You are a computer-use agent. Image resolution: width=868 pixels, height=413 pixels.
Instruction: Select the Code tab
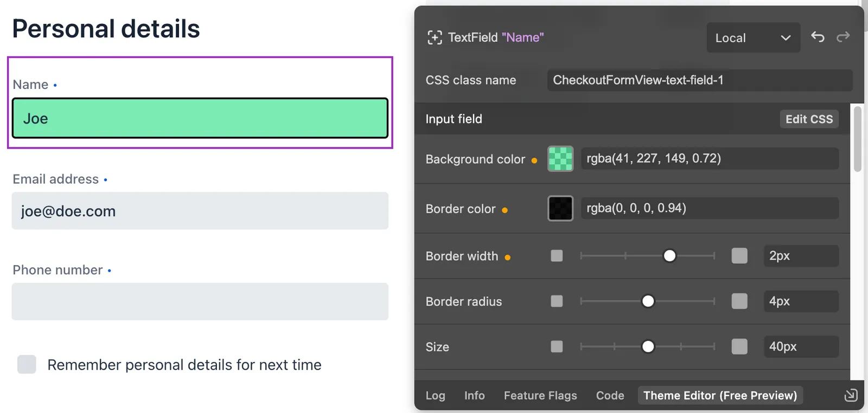point(610,396)
